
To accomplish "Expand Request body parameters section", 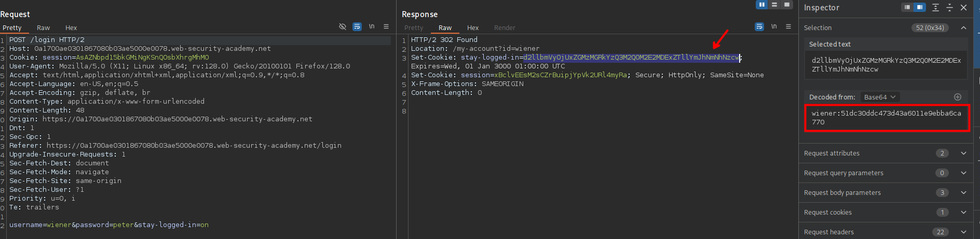I will coord(963,193).
